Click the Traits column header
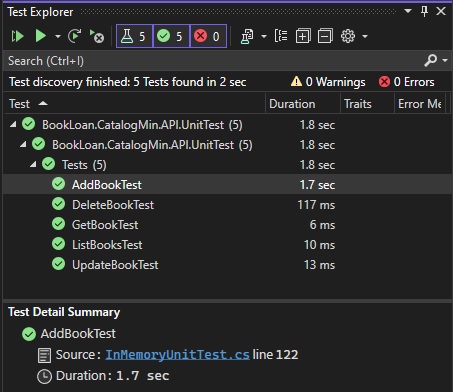This screenshot has height=392, width=453. (367, 104)
